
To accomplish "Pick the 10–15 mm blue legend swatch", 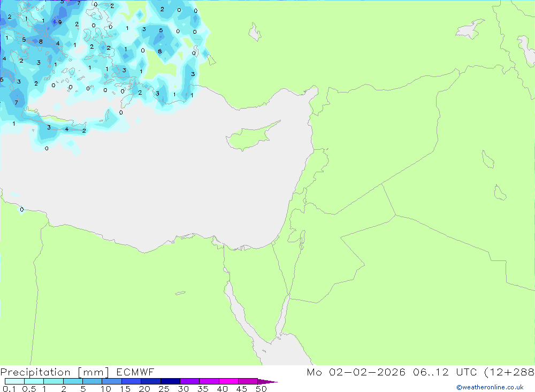I will pyautogui.click(x=112, y=381).
